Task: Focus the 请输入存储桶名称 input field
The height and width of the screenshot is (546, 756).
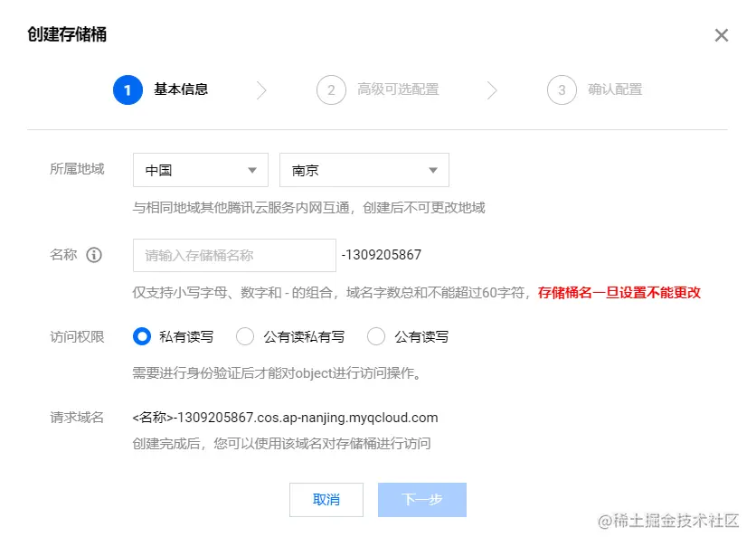Action: 234,256
